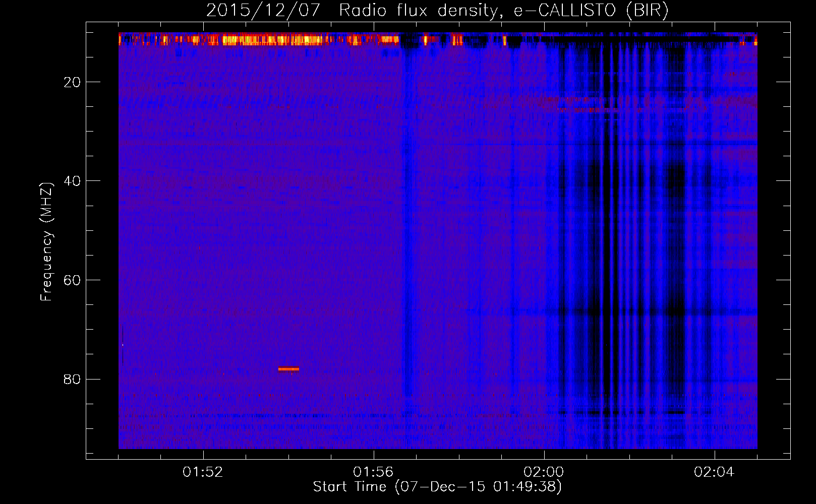Click the '60' frequency tick label
The height and width of the screenshot is (504, 816).
click(x=72, y=280)
